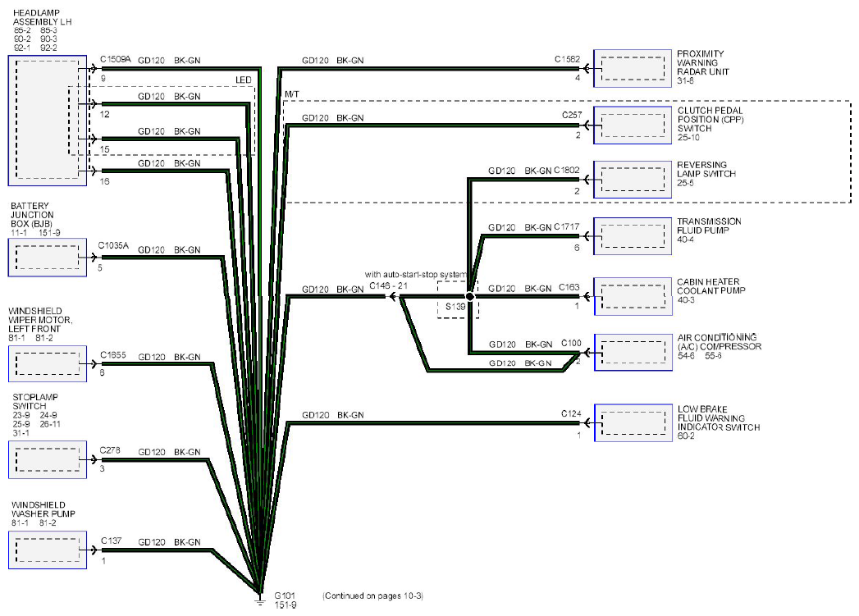Viewport: 859px width, 616px height.
Task: Open page reference '55-6' under A/C Compressor
Action: pyautogui.click(x=713, y=355)
